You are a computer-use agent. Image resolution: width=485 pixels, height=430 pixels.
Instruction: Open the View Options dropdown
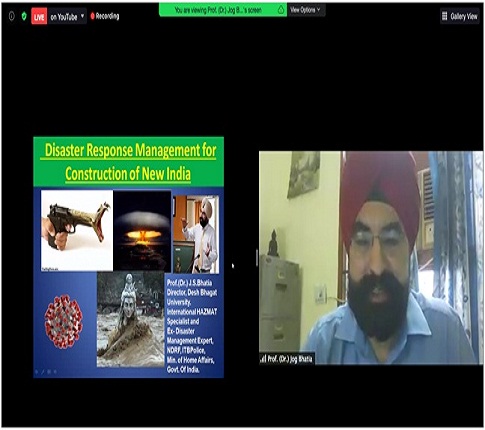[x=306, y=10]
